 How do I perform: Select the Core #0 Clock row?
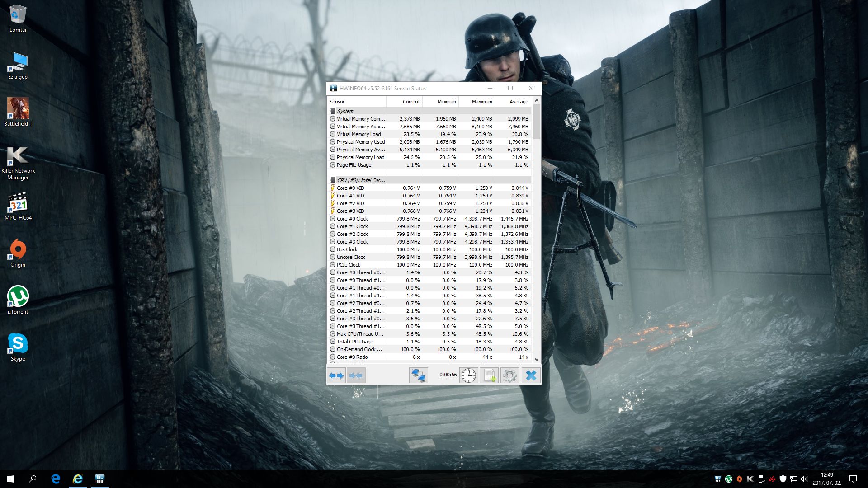coord(429,219)
